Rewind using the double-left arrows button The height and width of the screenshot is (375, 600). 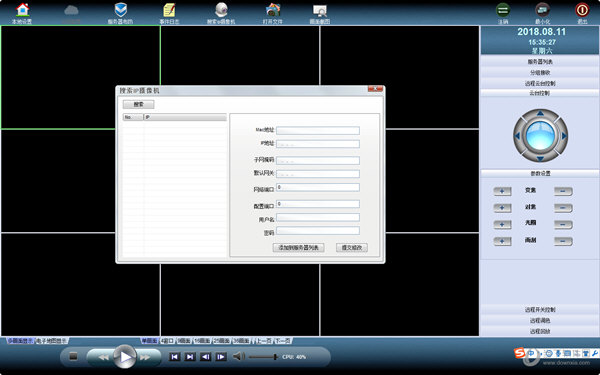(x=103, y=357)
